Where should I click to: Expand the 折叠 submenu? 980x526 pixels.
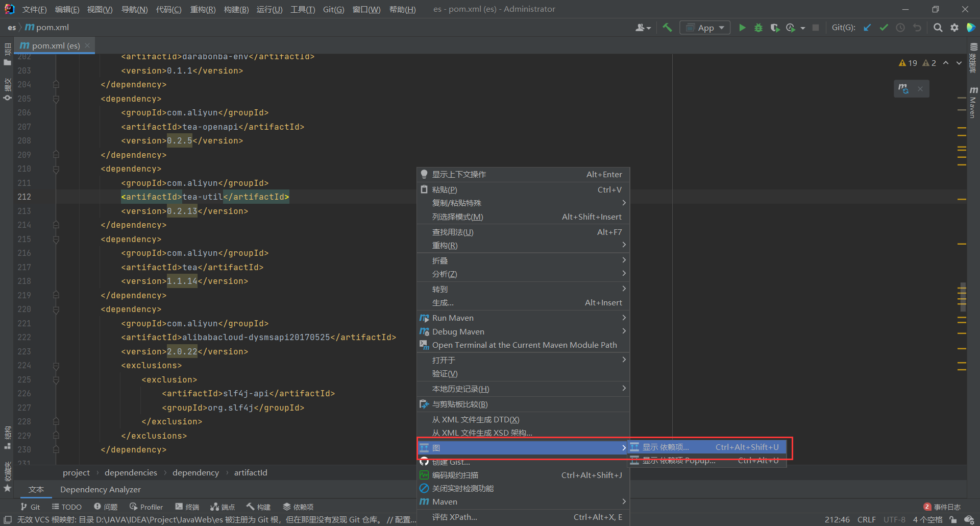coord(523,260)
